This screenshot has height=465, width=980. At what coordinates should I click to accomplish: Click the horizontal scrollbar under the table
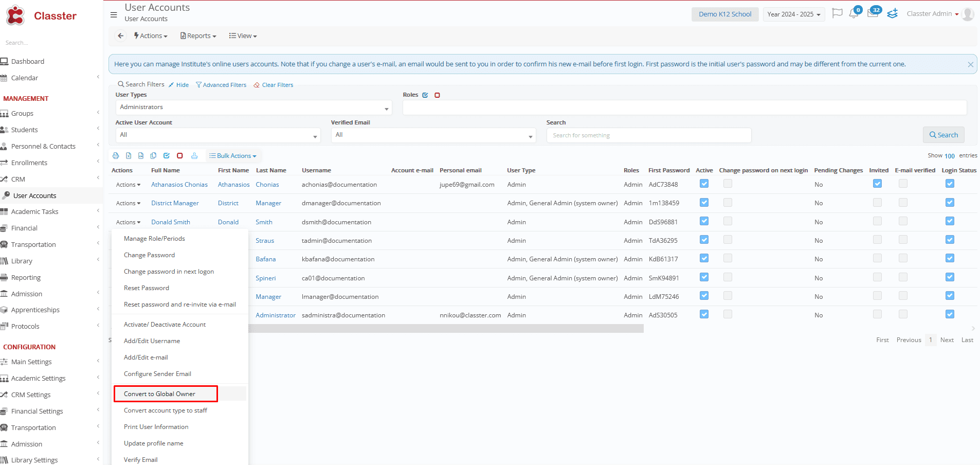click(446, 329)
